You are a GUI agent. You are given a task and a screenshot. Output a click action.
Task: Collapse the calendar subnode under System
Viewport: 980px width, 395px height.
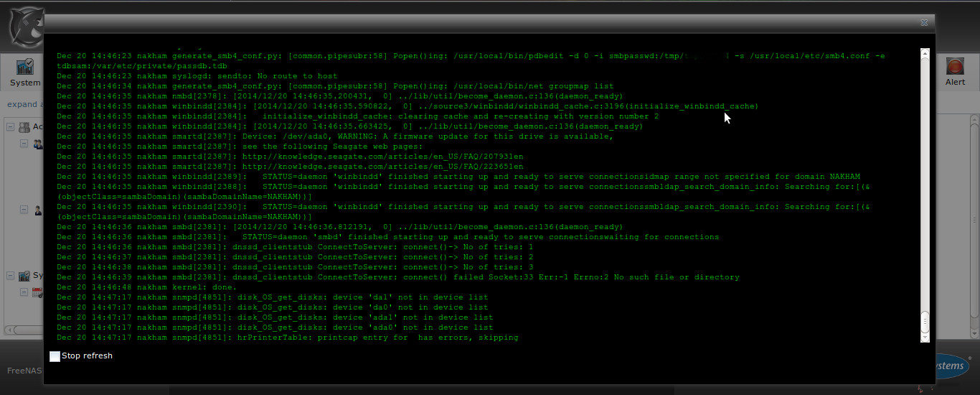[24, 292]
